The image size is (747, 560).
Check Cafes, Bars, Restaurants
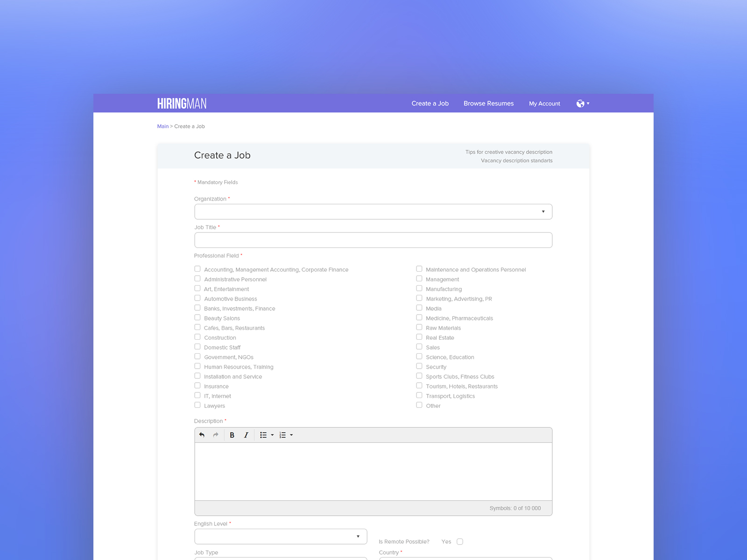pyautogui.click(x=197, y=327)
